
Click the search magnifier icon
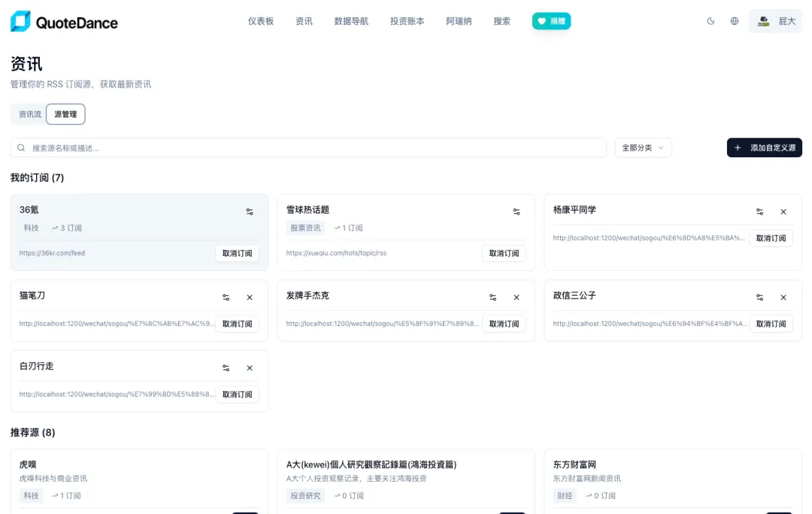21,148
